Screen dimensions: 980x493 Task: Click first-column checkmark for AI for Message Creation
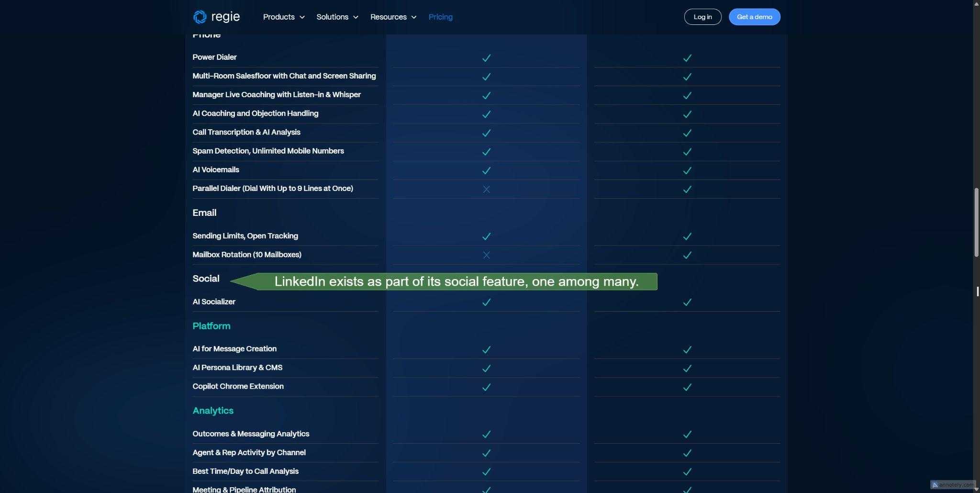[486, 349]
